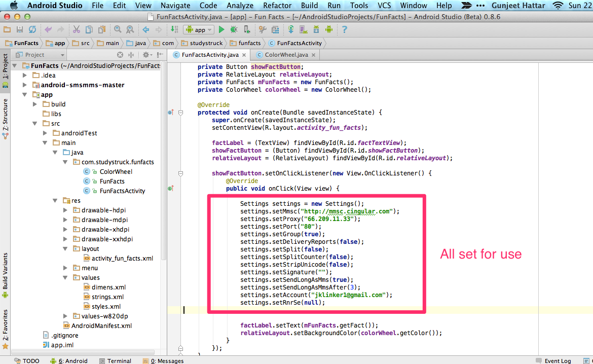
Task: Toggle fold marker beside onCreate method
Action: coord(181,113)
